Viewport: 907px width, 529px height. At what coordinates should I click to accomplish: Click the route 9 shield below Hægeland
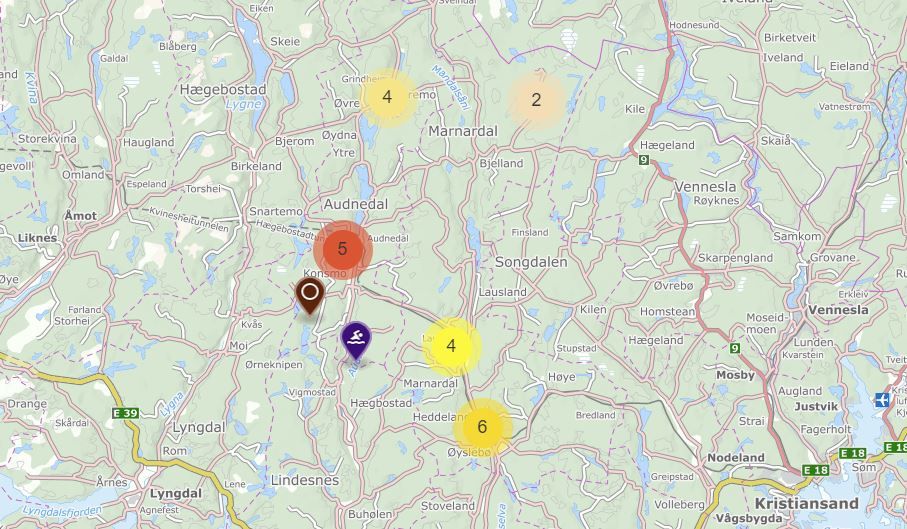[x=644, y=160]
